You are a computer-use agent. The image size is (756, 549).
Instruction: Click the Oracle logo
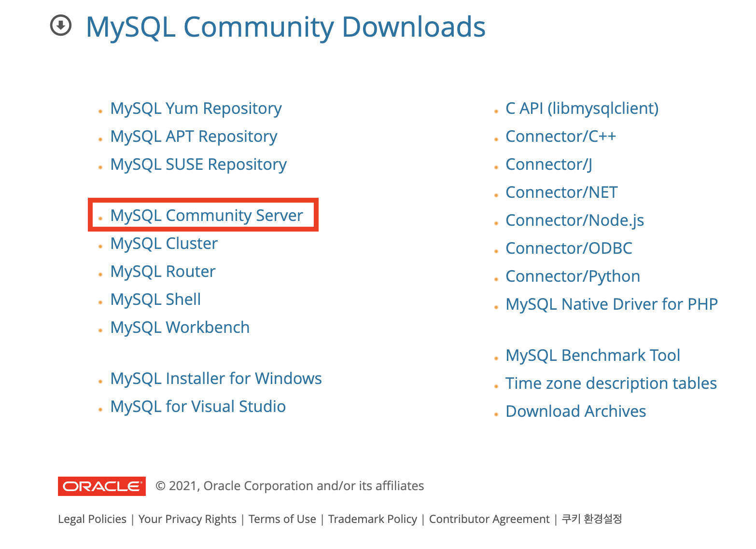102,486
